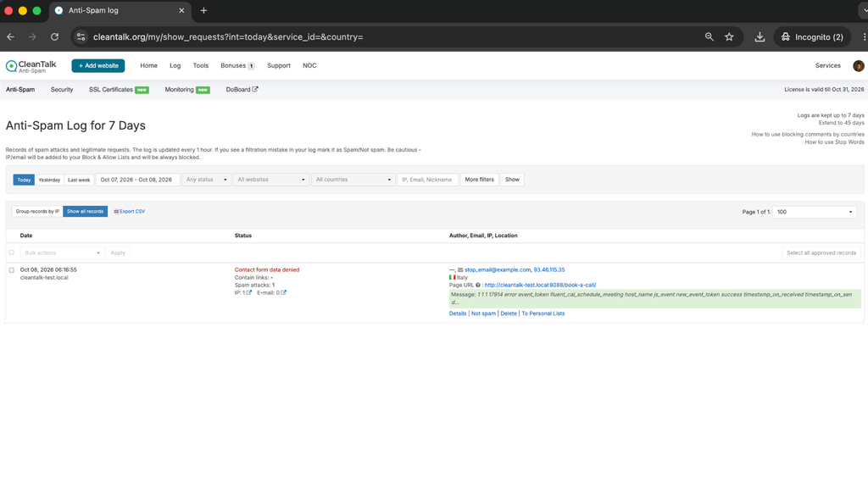Switch to the Security tab

point(61,90)
